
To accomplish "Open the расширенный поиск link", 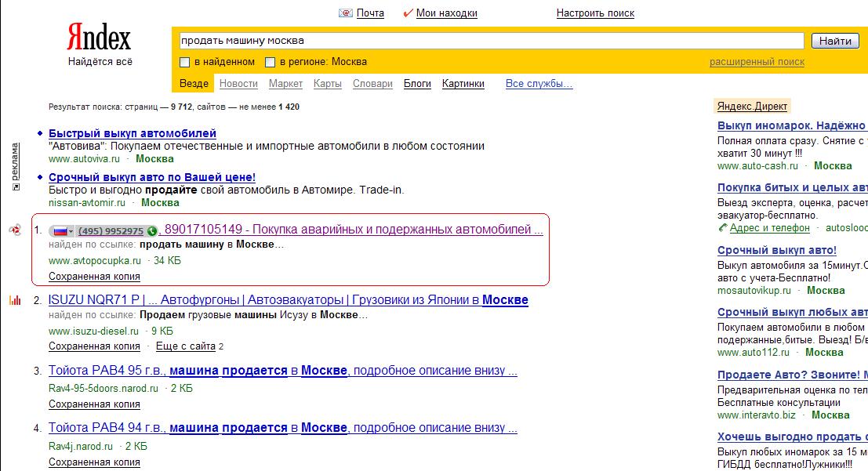I will pos(757,62).
